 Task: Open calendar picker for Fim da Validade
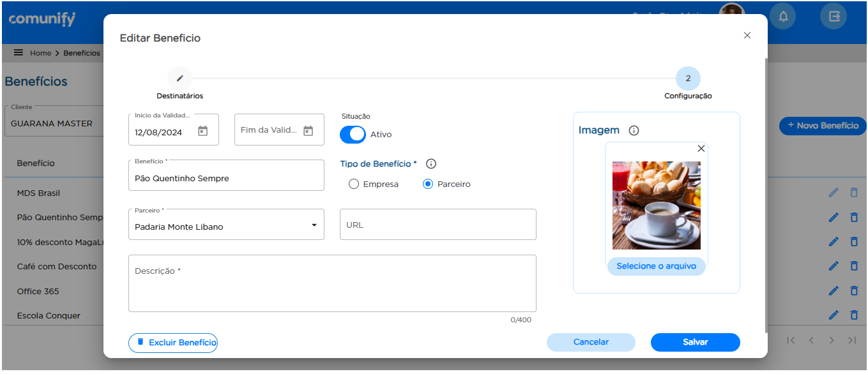308,131
